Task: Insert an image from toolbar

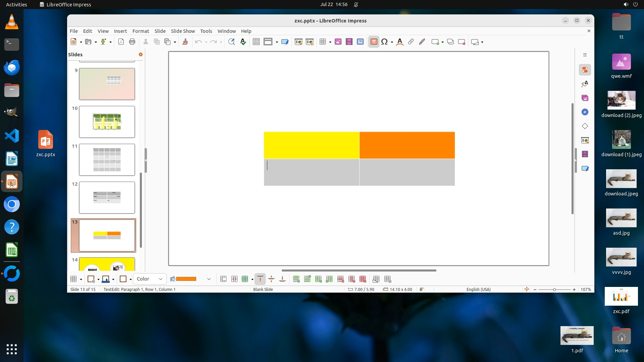Action: point(338,42)
